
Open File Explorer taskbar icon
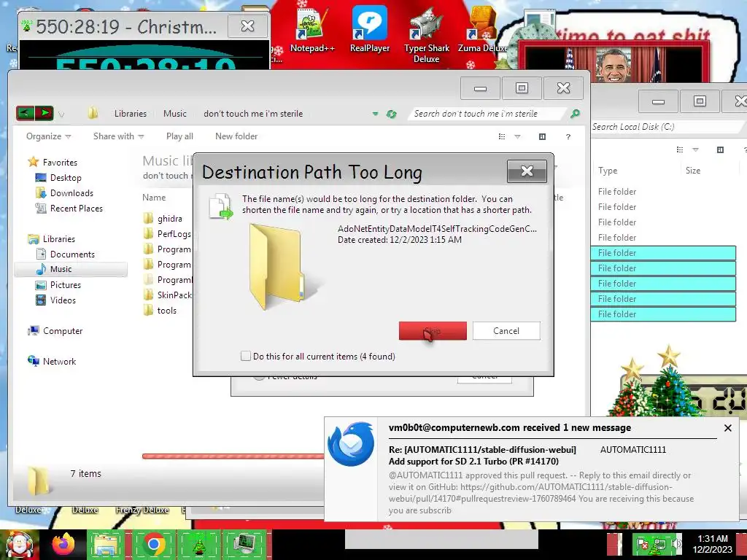[106, 545]
